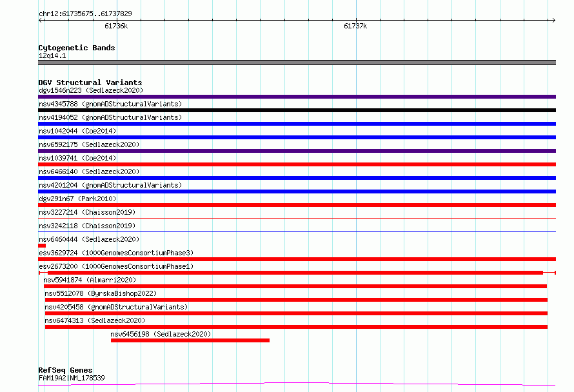Open variant dgv1546n223 (Sedlazeck2020) label
Image resolution: width=574 pixels, height=392 pixels.
point(91,90)
